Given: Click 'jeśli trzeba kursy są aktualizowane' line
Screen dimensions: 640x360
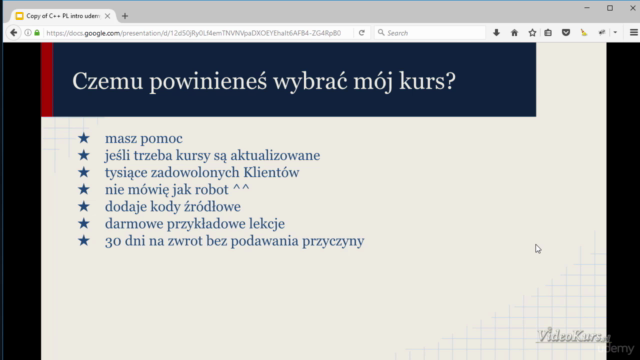Looking at the screenshot, I should (212, 156).
